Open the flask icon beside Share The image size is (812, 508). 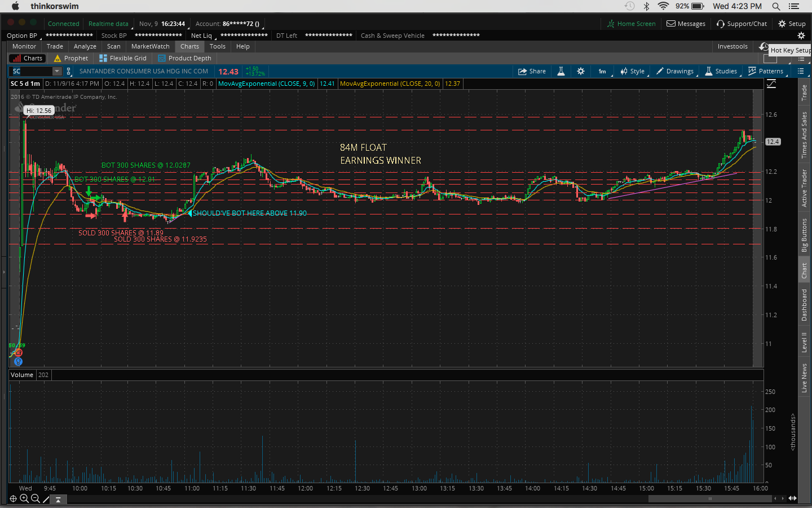561,71
